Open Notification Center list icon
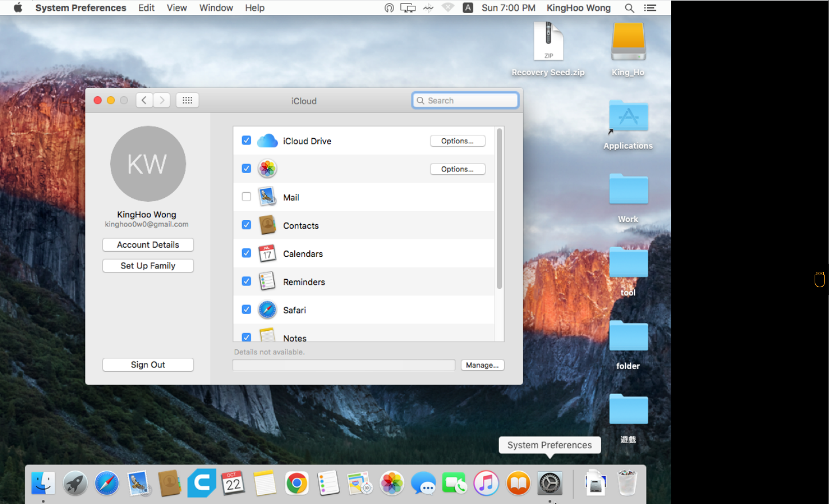The width and height of the screenshot is (829, 504). (650, 8)
